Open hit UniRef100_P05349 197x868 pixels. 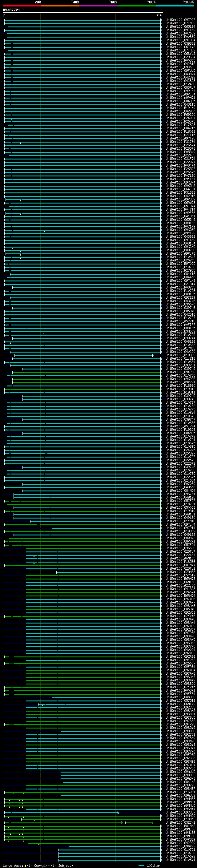[x=180, y=152]
